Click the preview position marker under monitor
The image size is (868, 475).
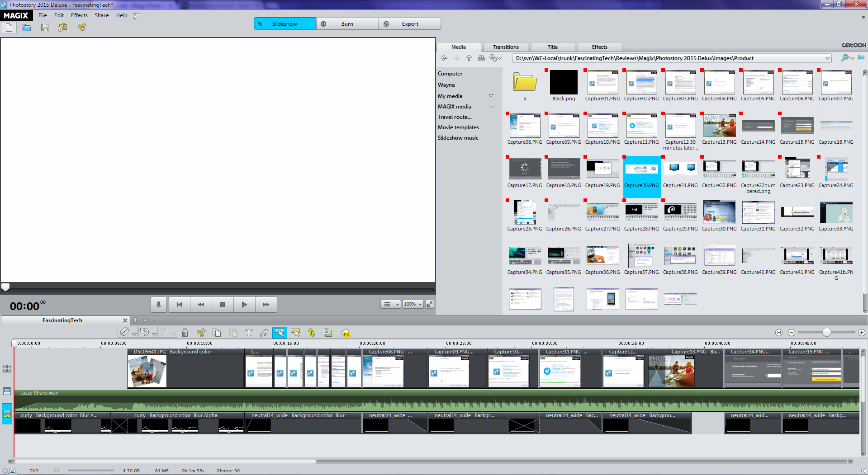[x=5, y=287]
